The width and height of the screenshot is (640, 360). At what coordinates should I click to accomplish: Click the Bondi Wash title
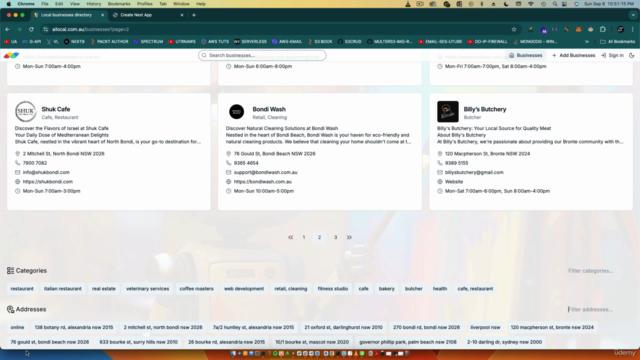point(269,109)
